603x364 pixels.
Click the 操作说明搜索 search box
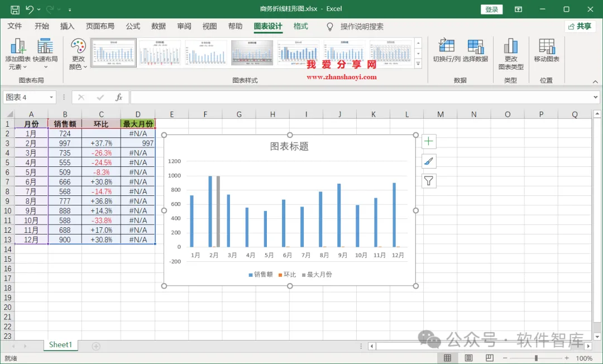point(361,27)
